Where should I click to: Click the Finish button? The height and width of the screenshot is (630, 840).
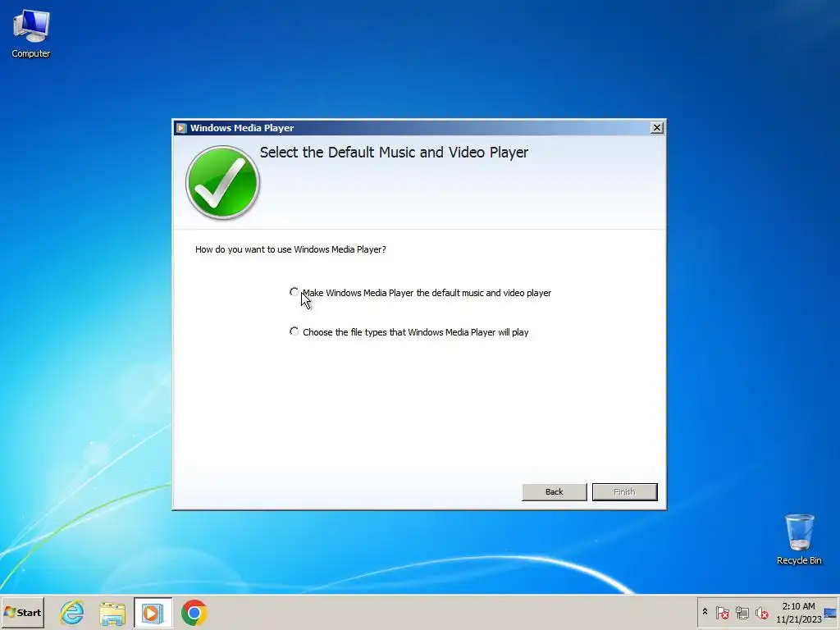pos(624,492)
